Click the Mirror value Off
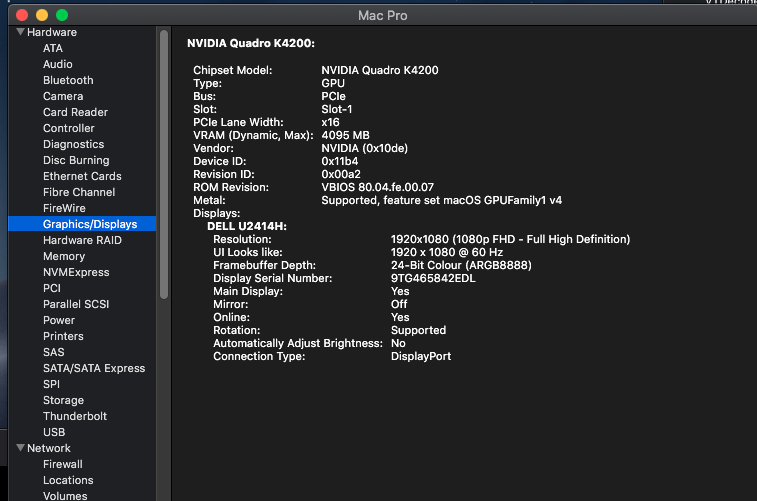 399,304
